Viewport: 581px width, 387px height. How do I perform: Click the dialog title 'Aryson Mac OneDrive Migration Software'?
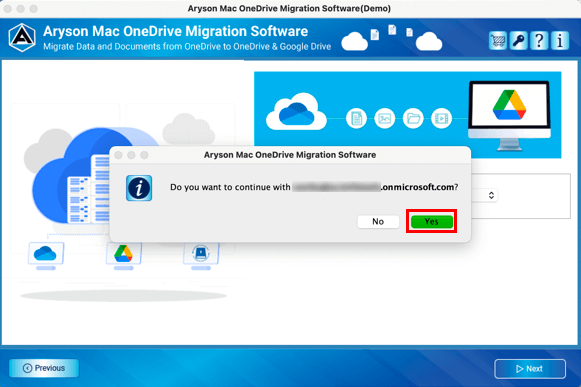pyautogui.click(x=290, y=155)
